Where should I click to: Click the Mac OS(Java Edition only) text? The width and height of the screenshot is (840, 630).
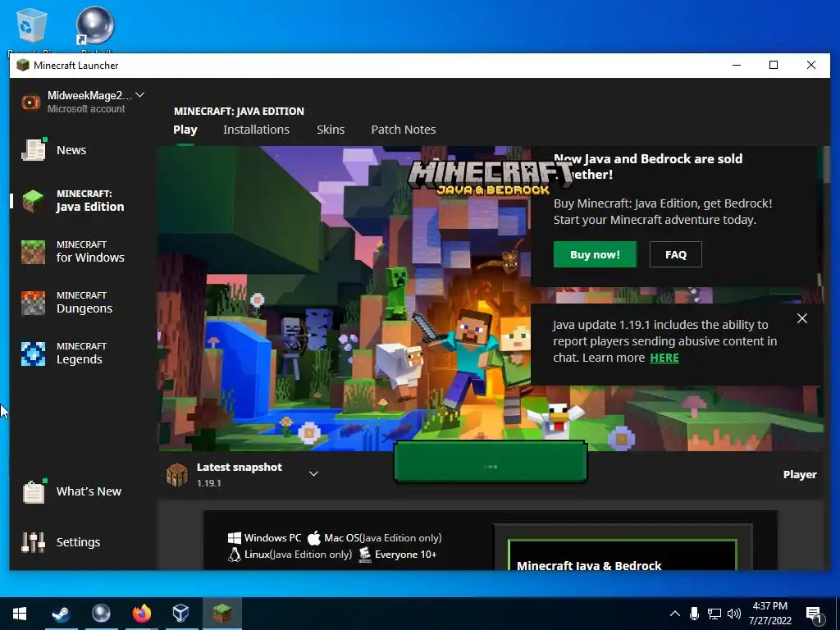click(x=383, y=538)
